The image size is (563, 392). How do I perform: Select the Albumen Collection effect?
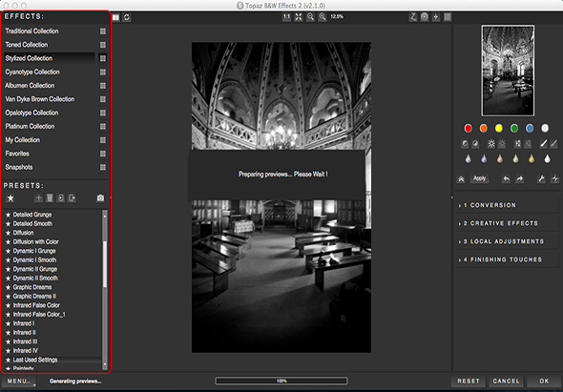click(30, 86)
